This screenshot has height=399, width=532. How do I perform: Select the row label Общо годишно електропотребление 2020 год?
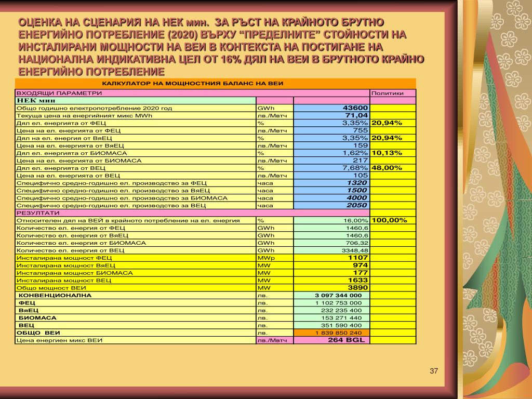click(95, 108)
